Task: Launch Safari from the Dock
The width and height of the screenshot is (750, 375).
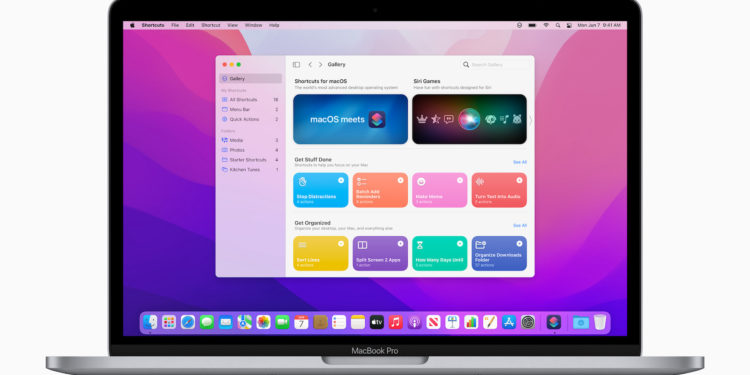Action: (188, 322)
